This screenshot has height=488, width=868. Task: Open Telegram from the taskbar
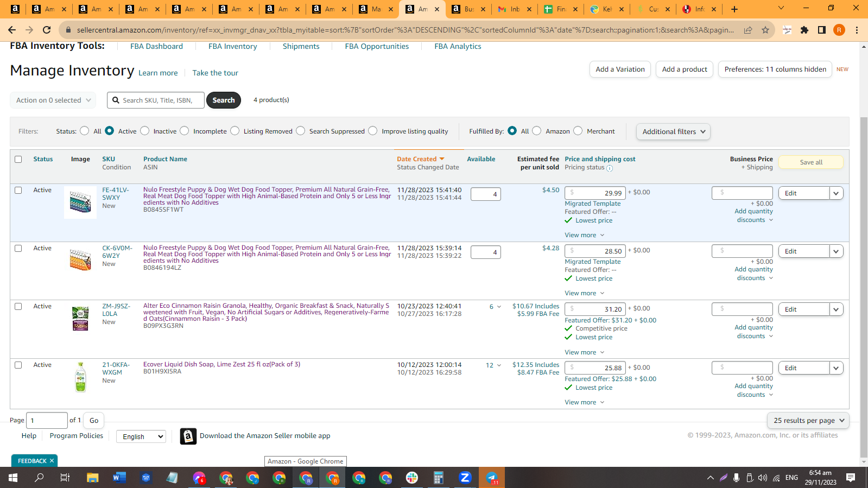492,478
